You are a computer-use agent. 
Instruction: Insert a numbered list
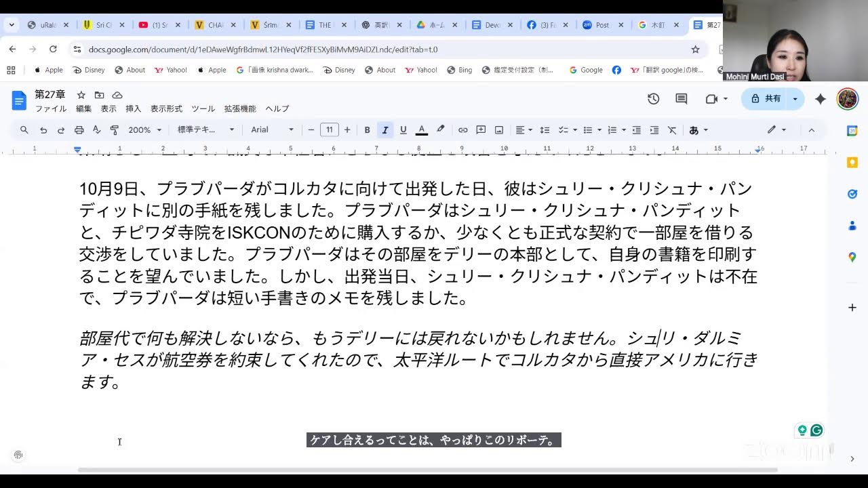click(616, 130)
